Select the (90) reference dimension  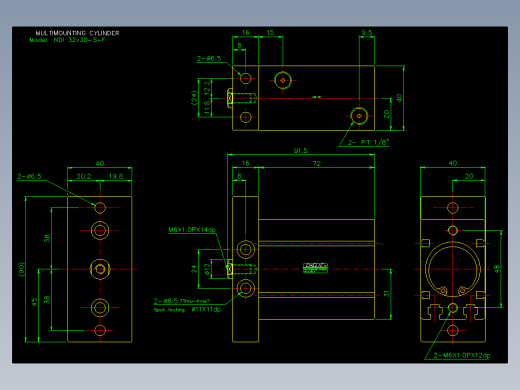click(21, 269)
